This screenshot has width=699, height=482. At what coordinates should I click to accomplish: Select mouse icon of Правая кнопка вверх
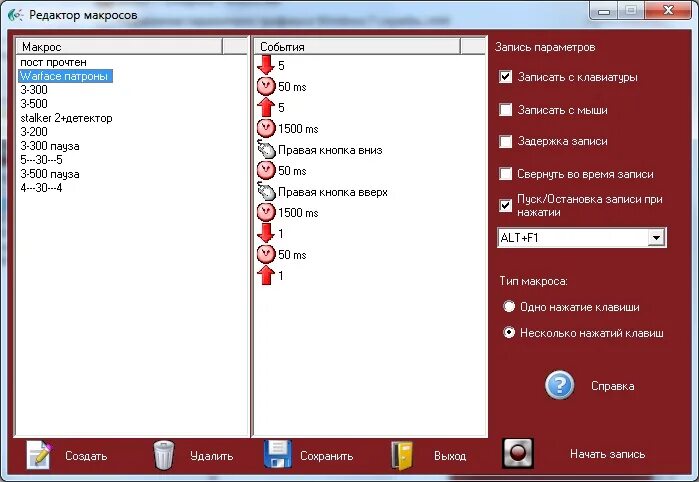point(266,191)
